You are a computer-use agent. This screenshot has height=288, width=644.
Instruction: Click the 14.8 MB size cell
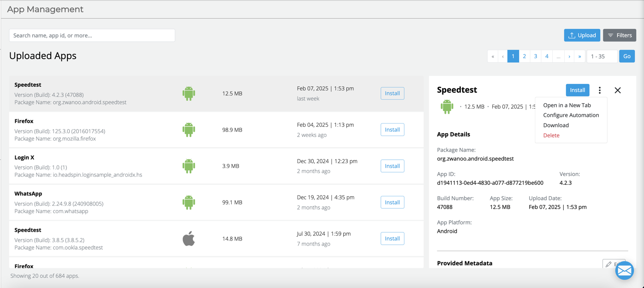(x=232, y=239)
